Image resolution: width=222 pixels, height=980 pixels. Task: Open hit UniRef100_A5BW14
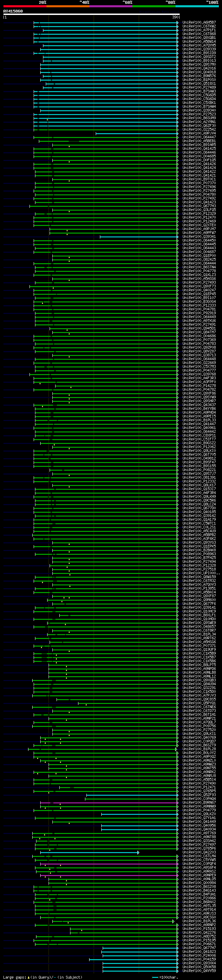[199, 41]
